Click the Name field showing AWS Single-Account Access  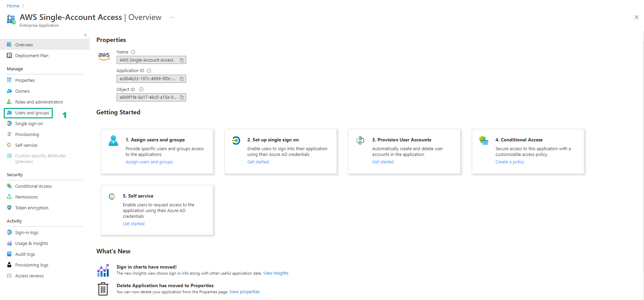151,60
